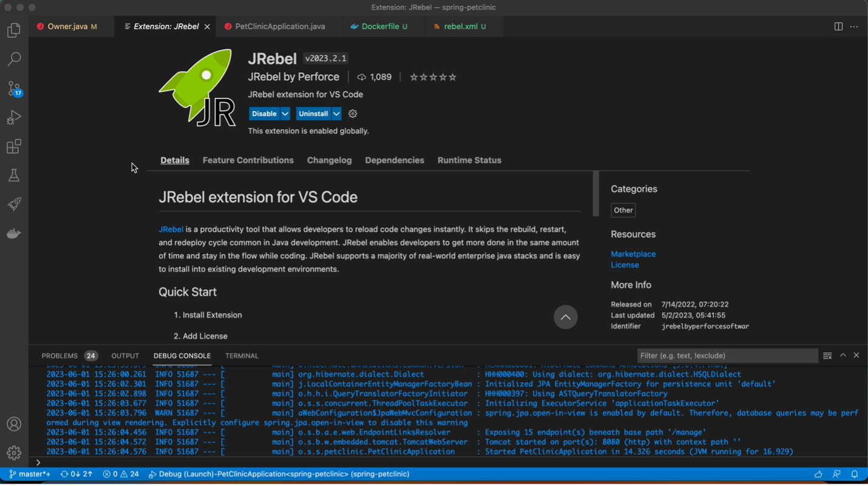Open Source Control view with 17 badge

pos(14,89)
